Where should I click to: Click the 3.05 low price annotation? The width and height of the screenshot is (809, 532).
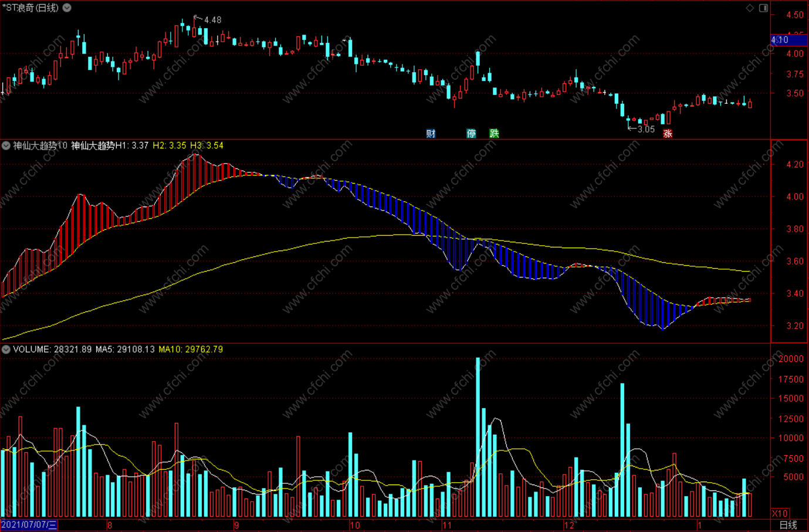(x=645, y=129)
